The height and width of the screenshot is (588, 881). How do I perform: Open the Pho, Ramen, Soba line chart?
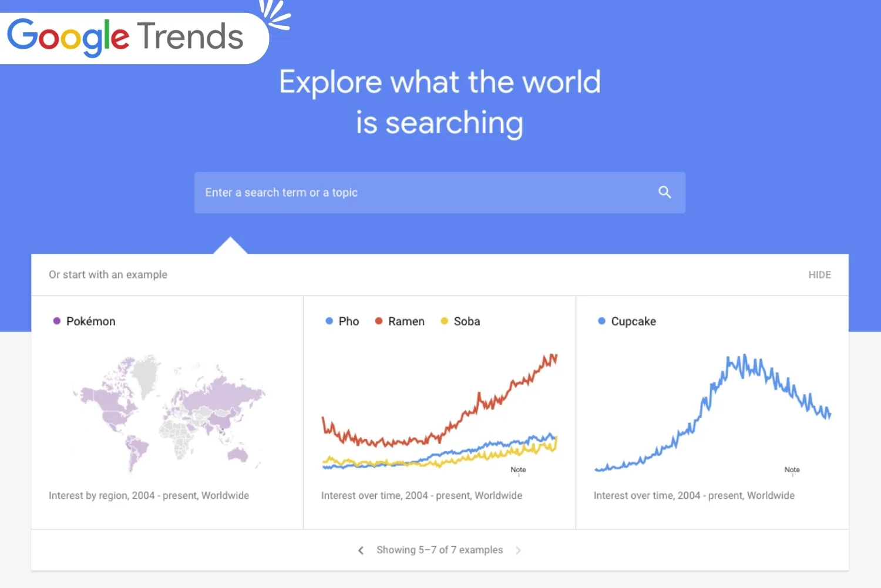pyautogui.click(x=439, y=411)
